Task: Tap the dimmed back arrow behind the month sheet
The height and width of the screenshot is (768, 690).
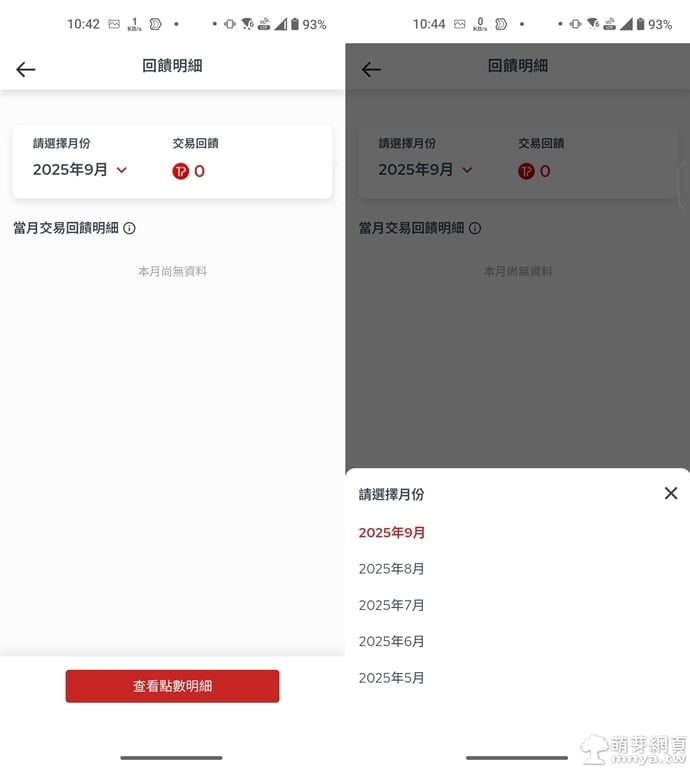Action: click(x=371, y=69)
